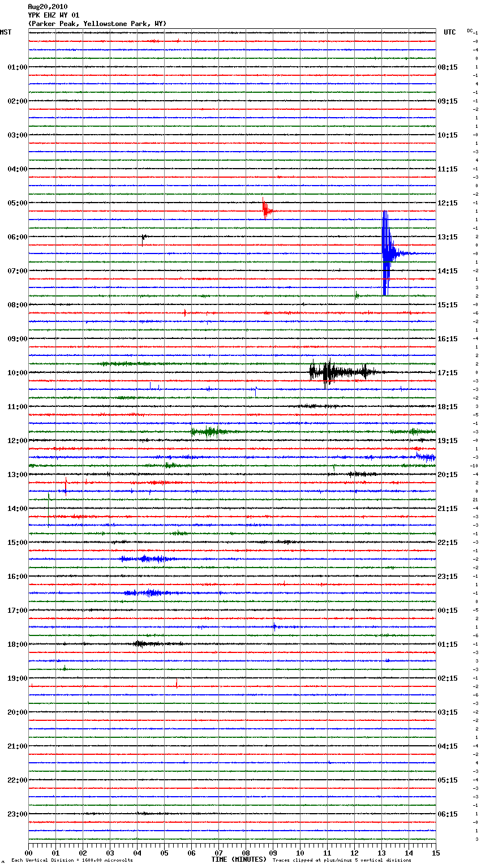
Task: Select the station code "YPK EHZ WY 01"
Action: coord(54,15)
